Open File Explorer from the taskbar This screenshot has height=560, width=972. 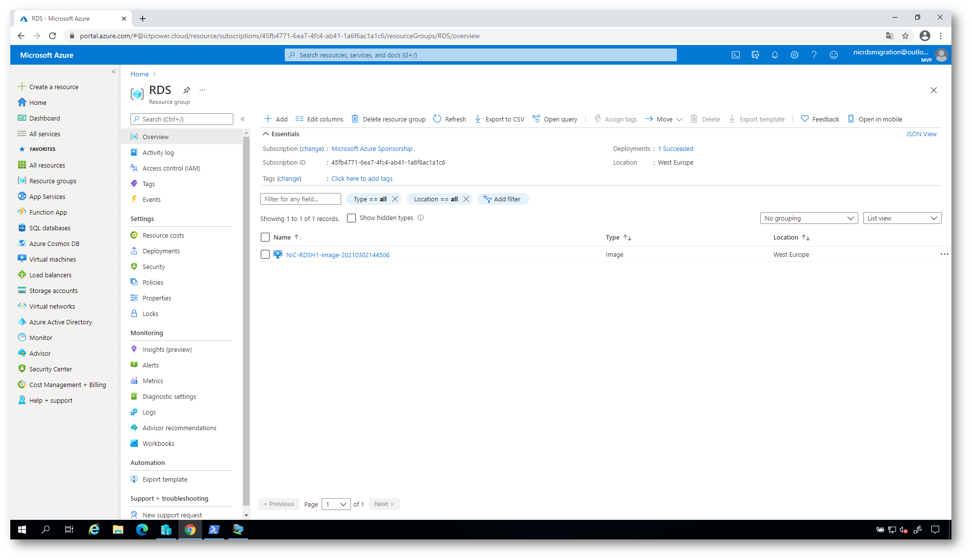[x=118, y=530]
